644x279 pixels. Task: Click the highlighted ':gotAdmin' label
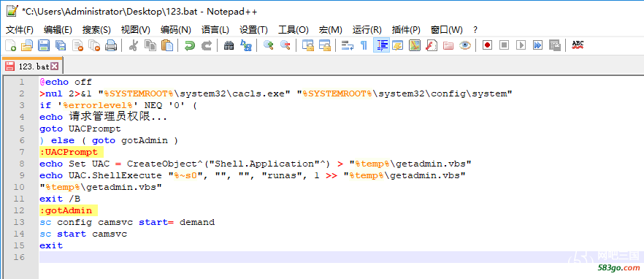click(x=69, y=211)
